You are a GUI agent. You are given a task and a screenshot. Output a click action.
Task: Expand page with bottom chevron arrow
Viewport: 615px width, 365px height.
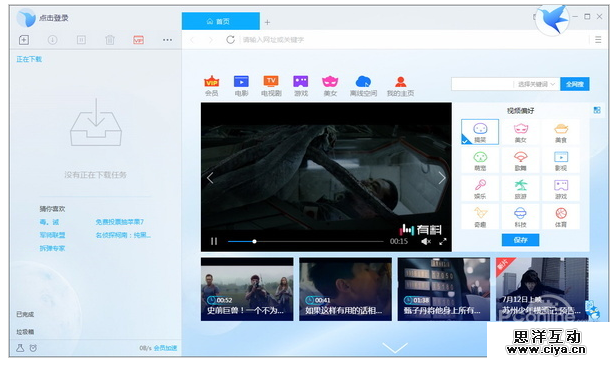point(395,347)
